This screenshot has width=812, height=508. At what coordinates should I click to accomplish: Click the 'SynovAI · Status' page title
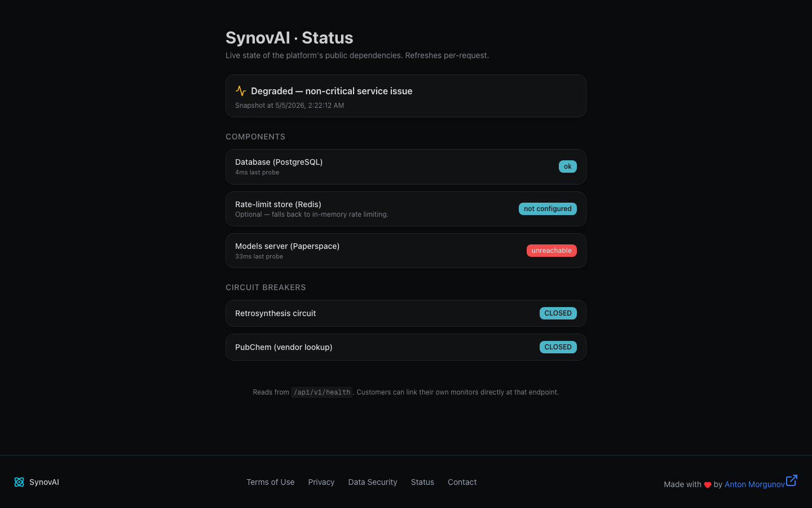(x=289, y=38)
